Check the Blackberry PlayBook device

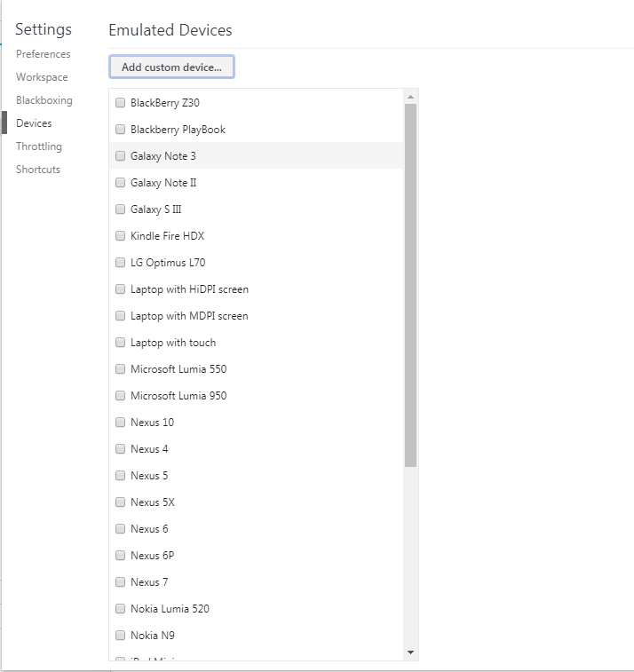[121, 129]
